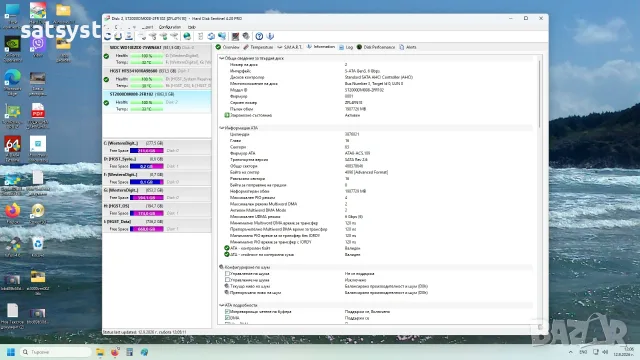Select the HGST HTS541010 disk entry
The image size is (640, 360).
tap(157, 78)
